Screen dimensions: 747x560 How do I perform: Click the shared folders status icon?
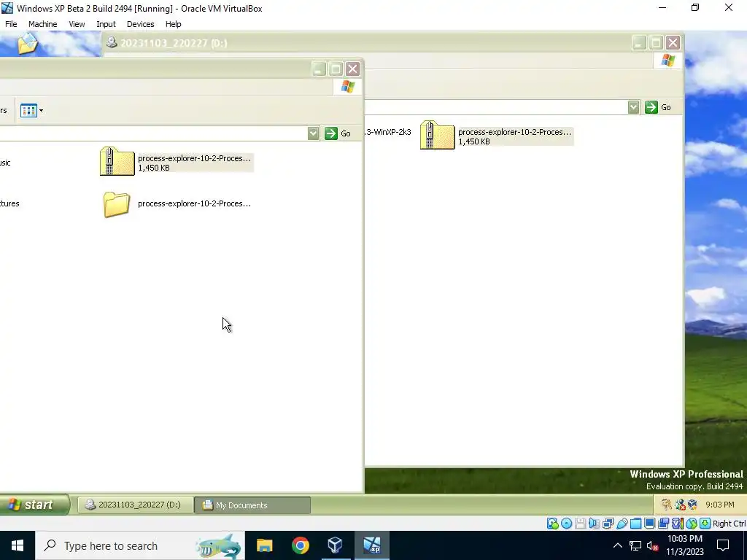(635, 524)
